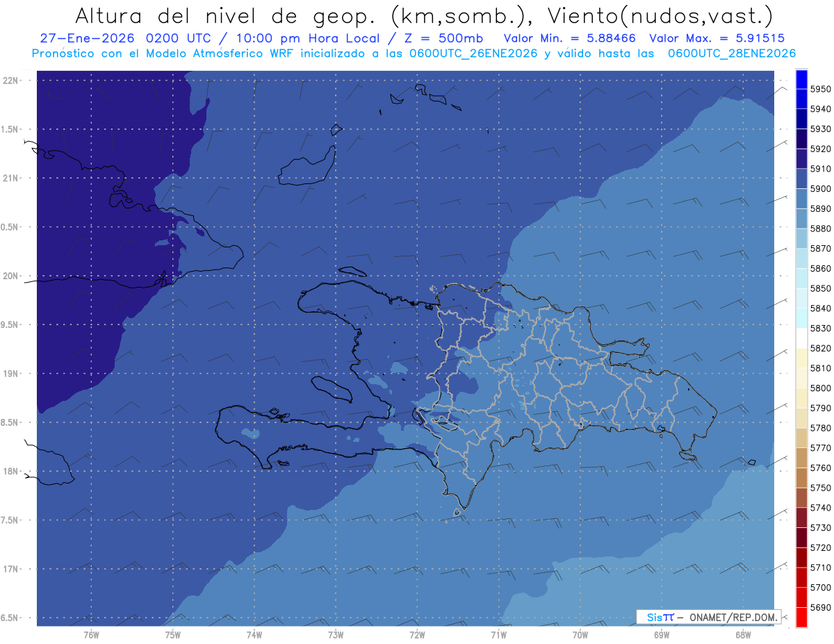Click the "Valor Min. = 5.88466" text
The image size is (834, 644).
click(x=570, y=38)
